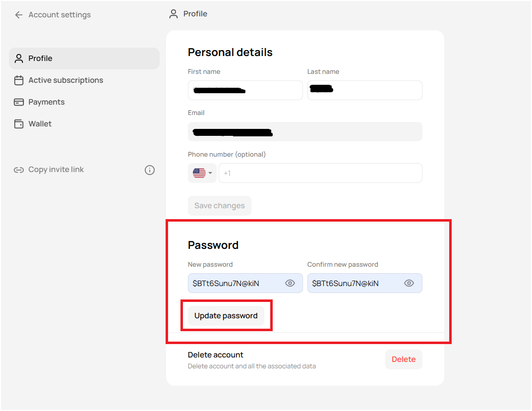
Task: Reveal the confirm password field contents
Action: click(x=409, y=283)
